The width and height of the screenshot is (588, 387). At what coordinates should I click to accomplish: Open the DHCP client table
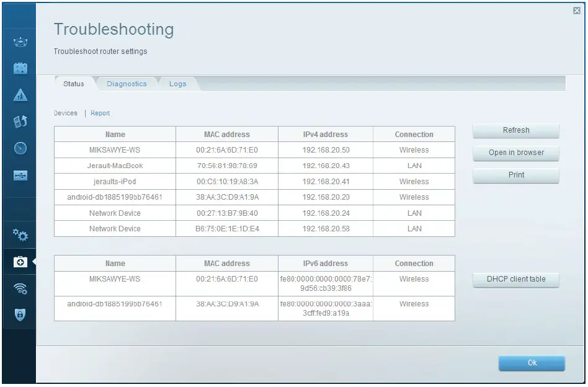(x=516, y=279)
